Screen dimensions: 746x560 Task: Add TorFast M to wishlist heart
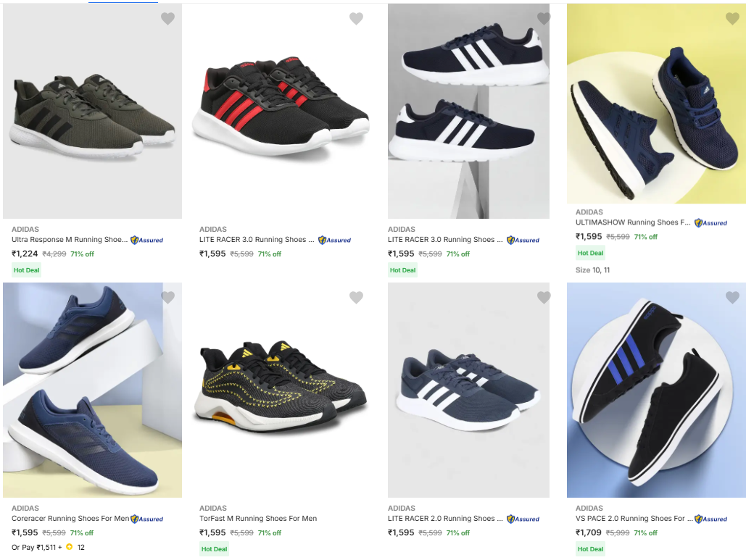click(356, 298)
